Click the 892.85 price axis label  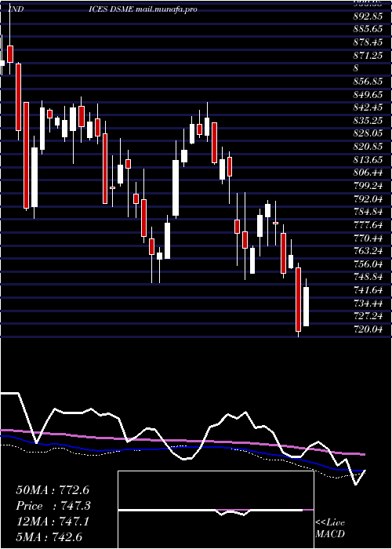[x=368, y=16]
